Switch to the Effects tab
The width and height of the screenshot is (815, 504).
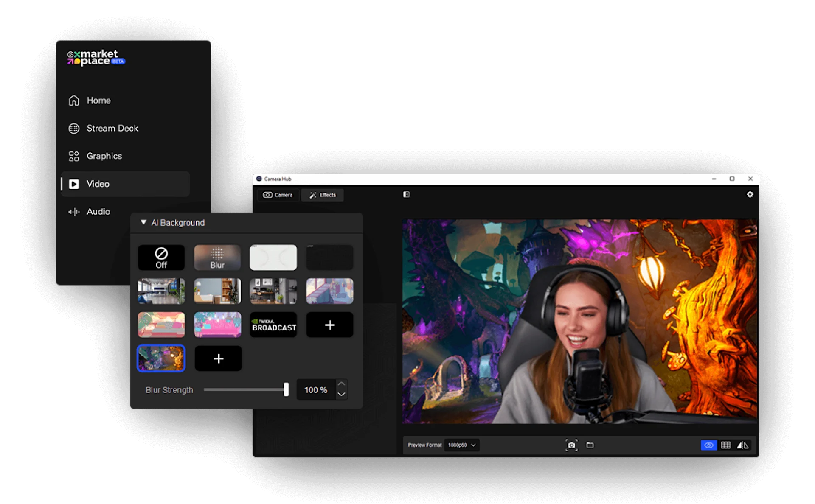pos(322,195)
